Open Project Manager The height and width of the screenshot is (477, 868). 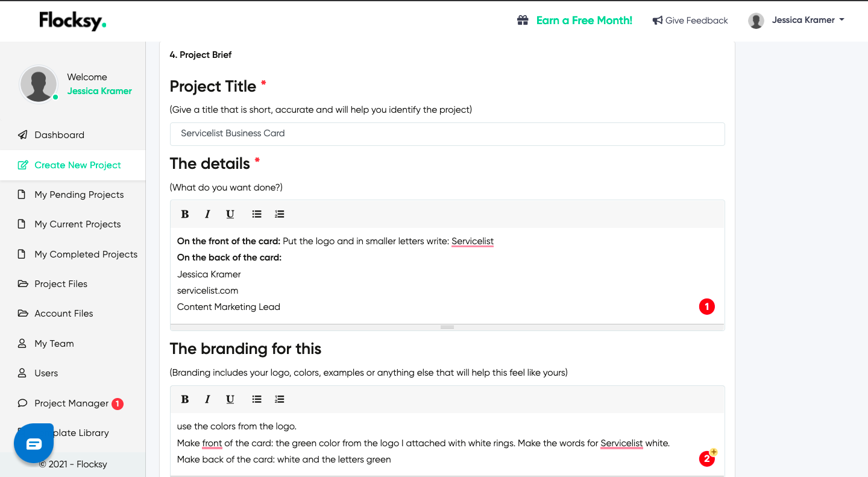tap(72, 403)
